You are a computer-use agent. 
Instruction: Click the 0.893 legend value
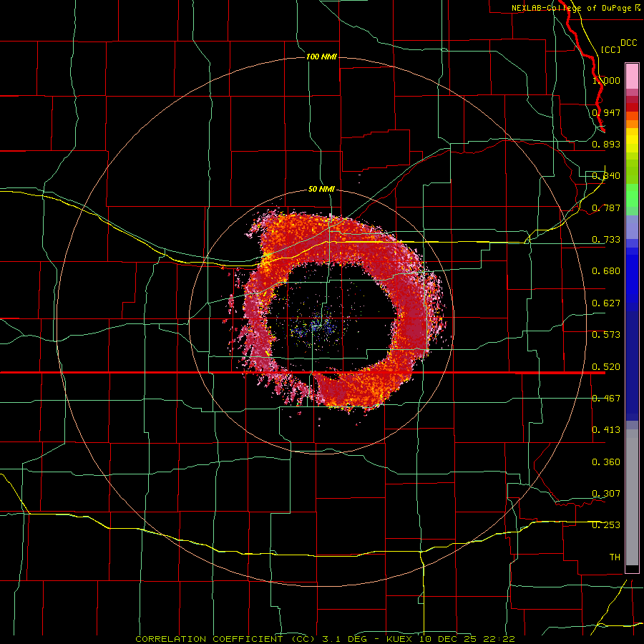[606, 144]
